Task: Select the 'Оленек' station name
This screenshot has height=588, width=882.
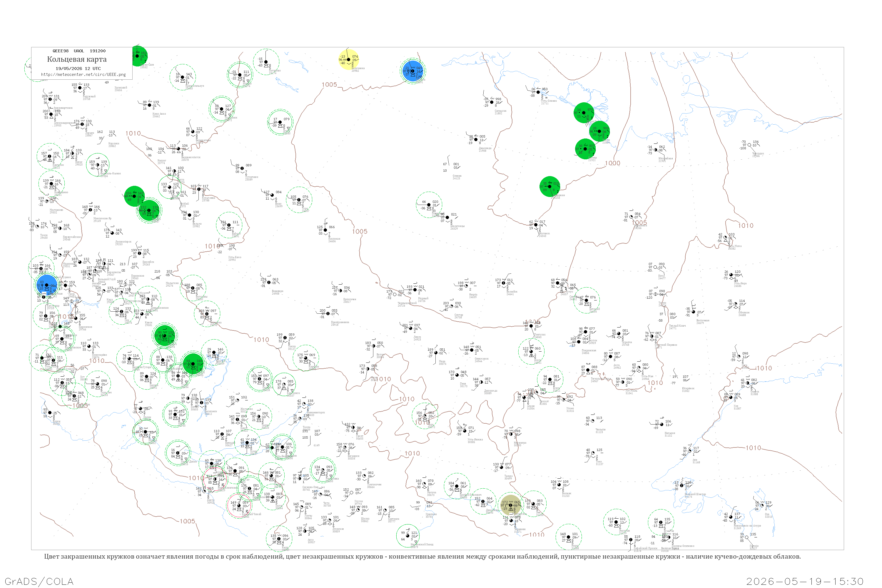Action: 457,176
